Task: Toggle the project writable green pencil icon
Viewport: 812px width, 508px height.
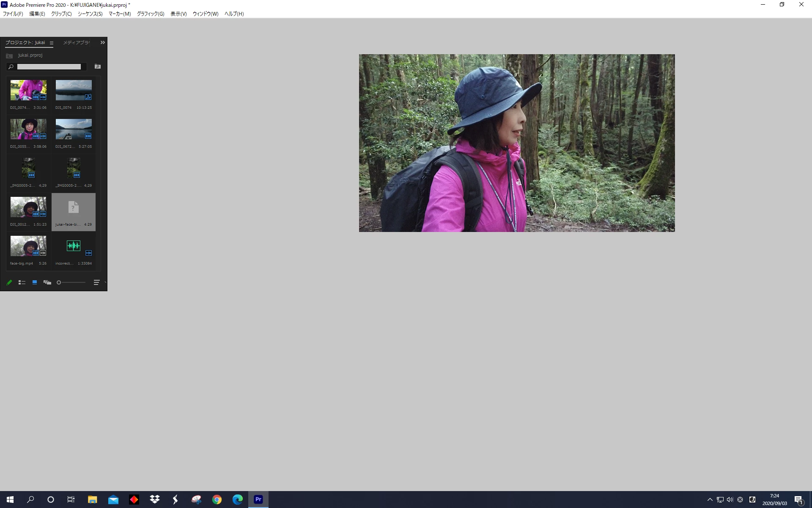Action: 9,282
